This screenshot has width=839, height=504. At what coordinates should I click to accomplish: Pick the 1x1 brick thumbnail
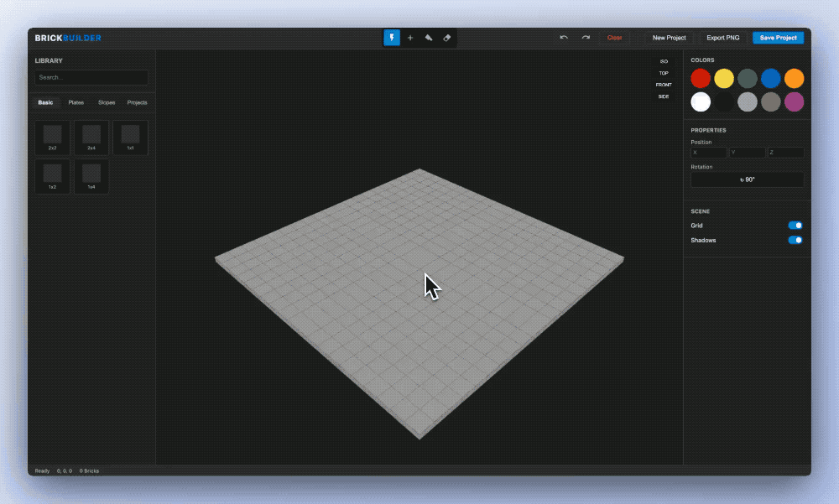[130, 138]
